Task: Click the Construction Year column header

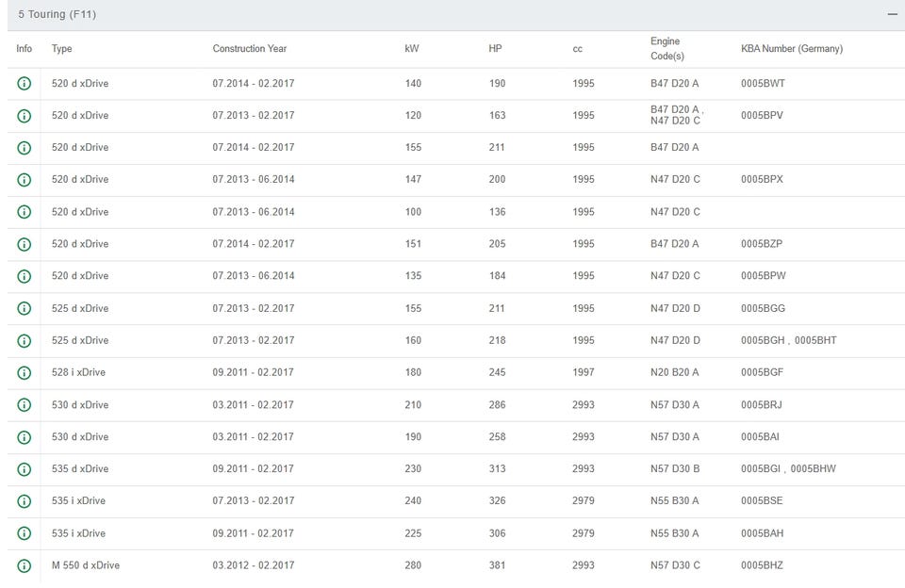Action: click(249, 48)
